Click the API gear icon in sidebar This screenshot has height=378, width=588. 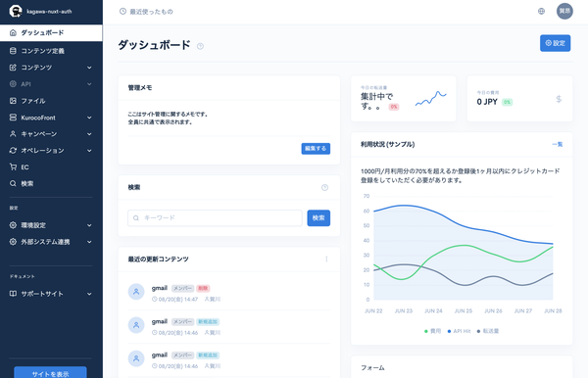[x=13, y=84]
